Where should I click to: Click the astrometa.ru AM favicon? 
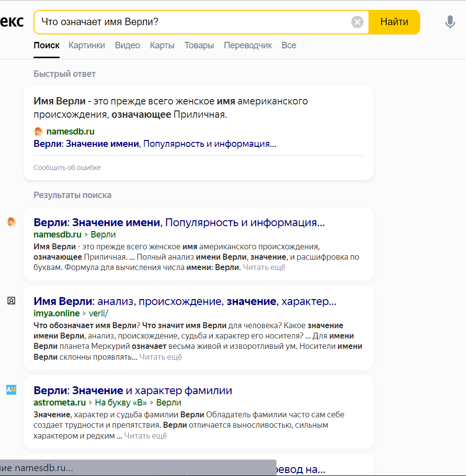point(11,390)
